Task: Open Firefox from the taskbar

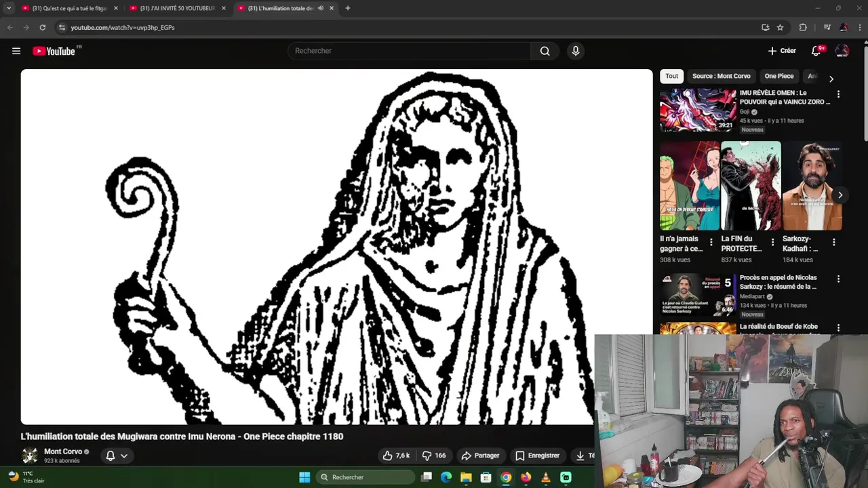Action: (x=526, y=477)
